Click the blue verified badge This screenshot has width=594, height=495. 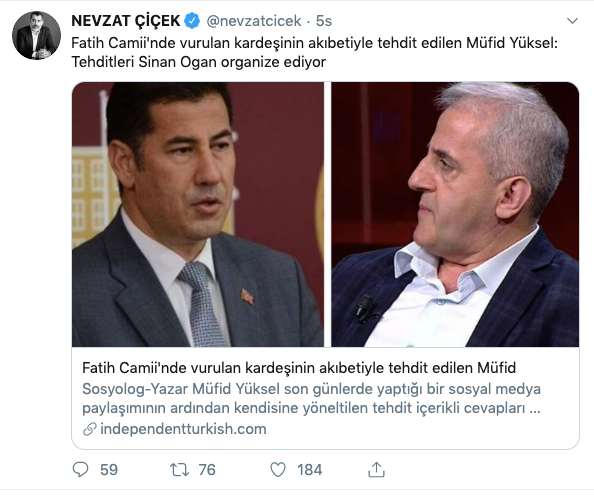click(x=192, y=20)
